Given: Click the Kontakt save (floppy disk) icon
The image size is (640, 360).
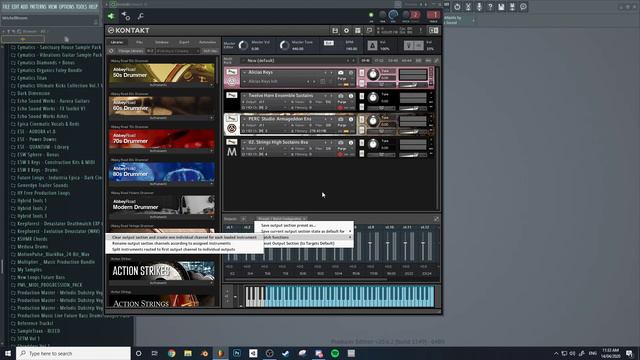Looking at the screenshot, I should [335, 31].
